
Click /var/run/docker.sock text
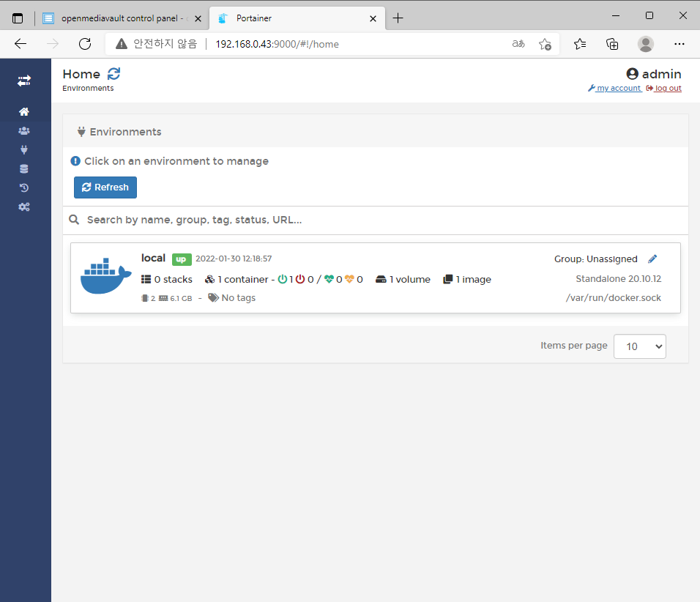tap(614, 298)
